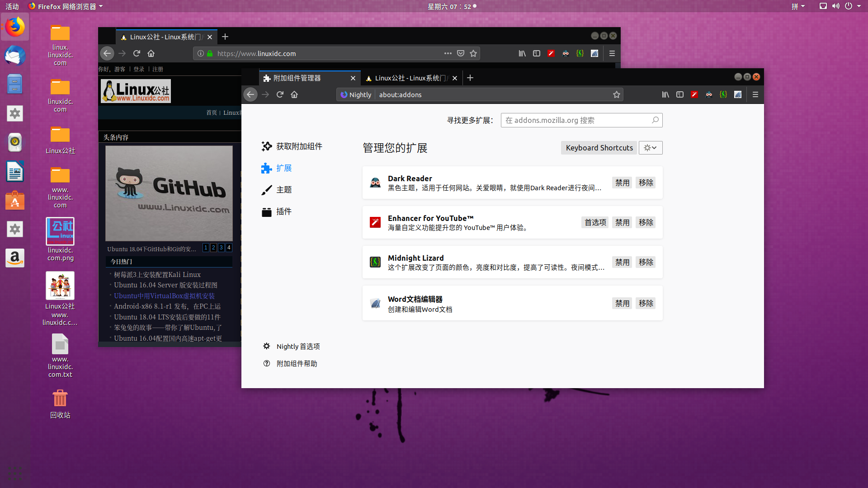Go home in the about:addons window
This screenshot has width=868, height=488.
pos(294,94)
